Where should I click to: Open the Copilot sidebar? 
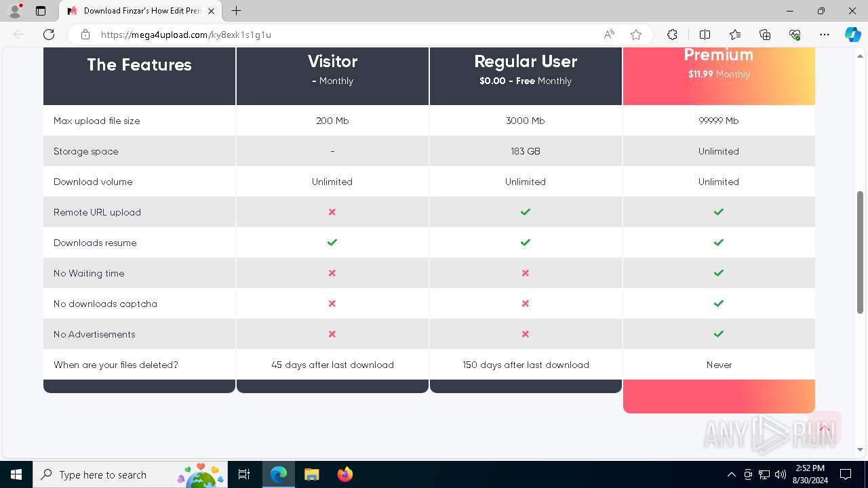coord(852,35)
